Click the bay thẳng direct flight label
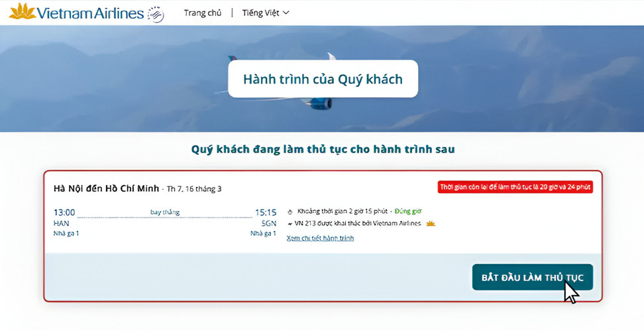The image size is (644, 331). (165, 212)
